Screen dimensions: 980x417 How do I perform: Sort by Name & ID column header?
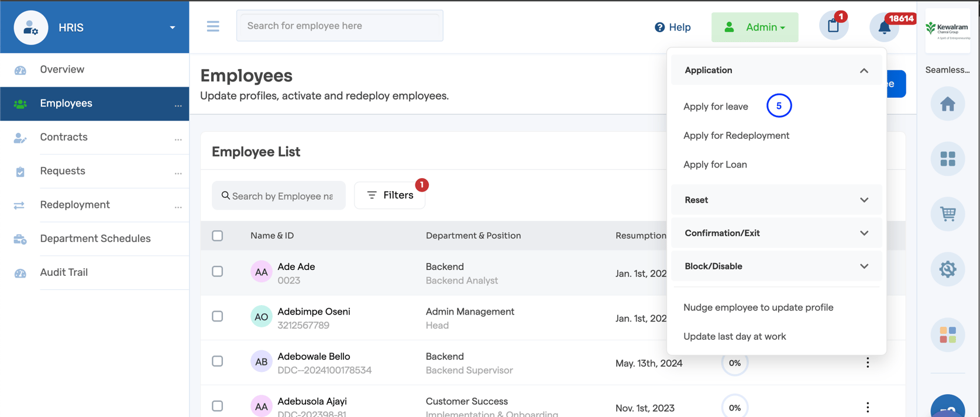272,235
